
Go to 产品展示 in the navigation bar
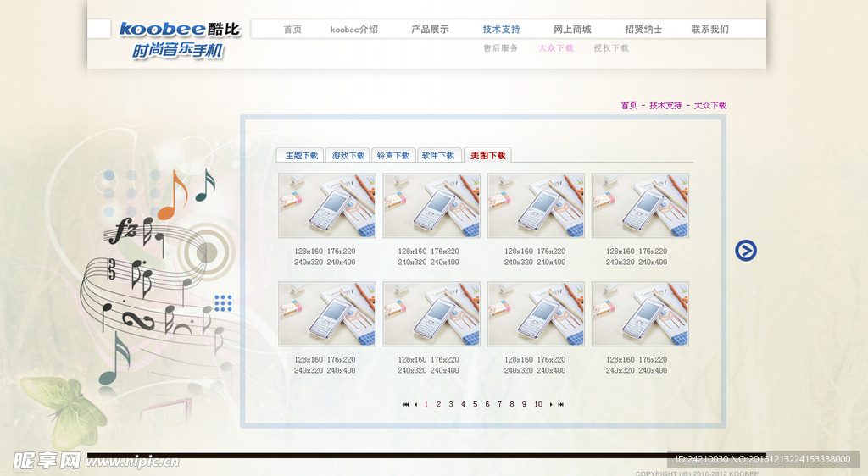point(430,30)
